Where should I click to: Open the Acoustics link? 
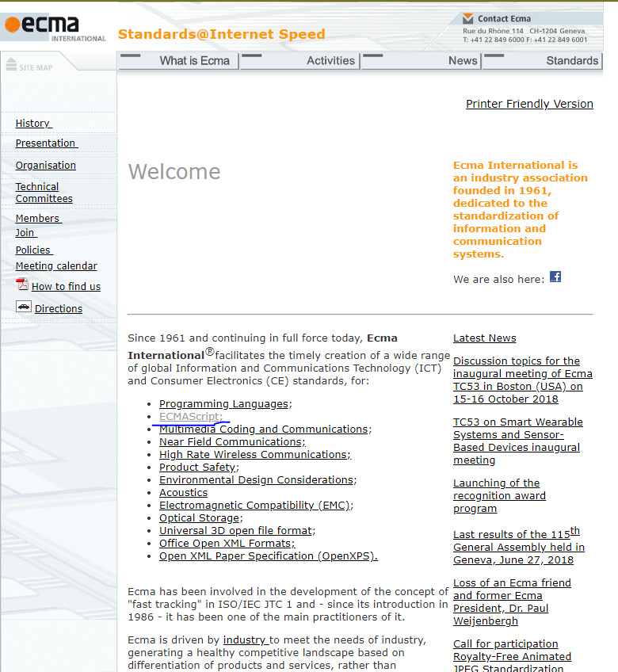pyautogui.click(x=184, y=493)
